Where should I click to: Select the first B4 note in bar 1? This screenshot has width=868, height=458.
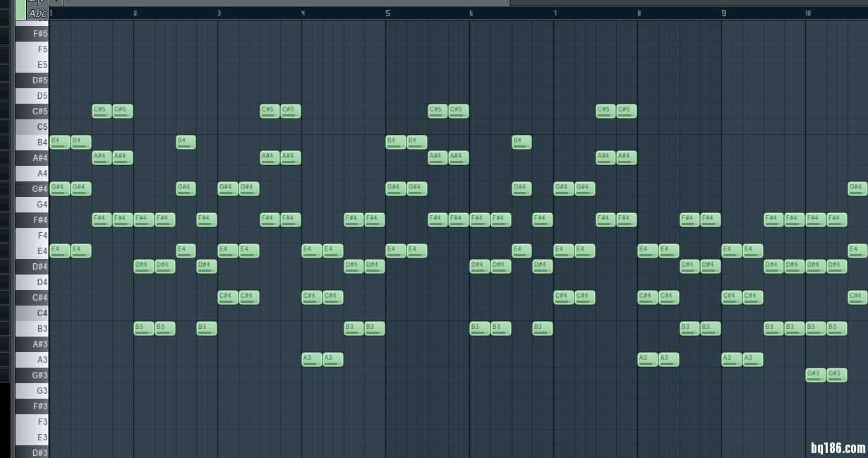point(60,142)
